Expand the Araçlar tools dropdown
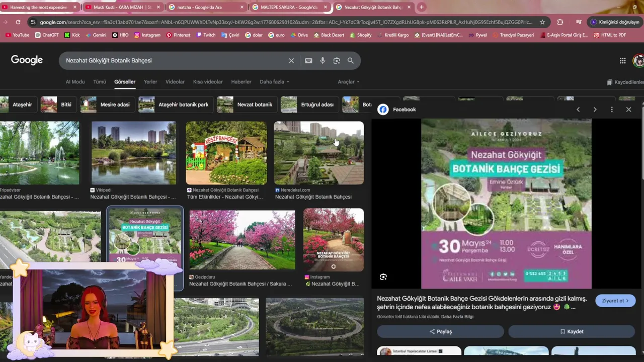The image size is (644, 362). coord(348,82)
